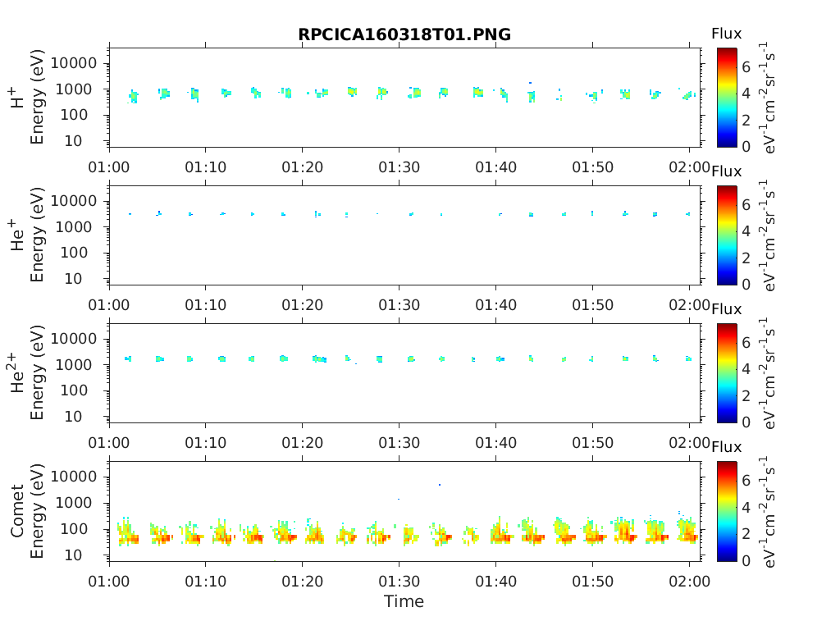
Task: Click the Energy (eV) label of the Comet panel
Action: (36, 511)
